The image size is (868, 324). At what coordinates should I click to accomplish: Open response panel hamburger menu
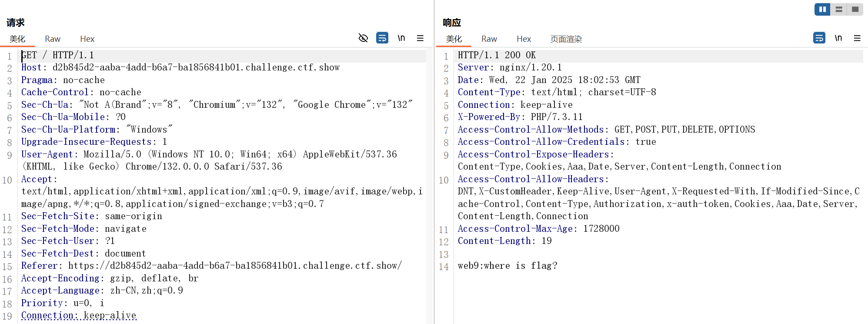tap(857, 38)
